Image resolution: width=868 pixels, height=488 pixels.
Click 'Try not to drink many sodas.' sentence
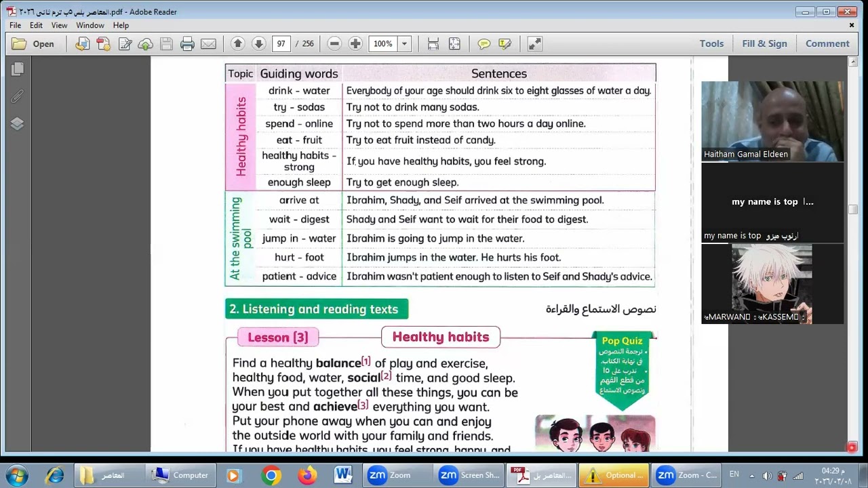click(412, 107)
